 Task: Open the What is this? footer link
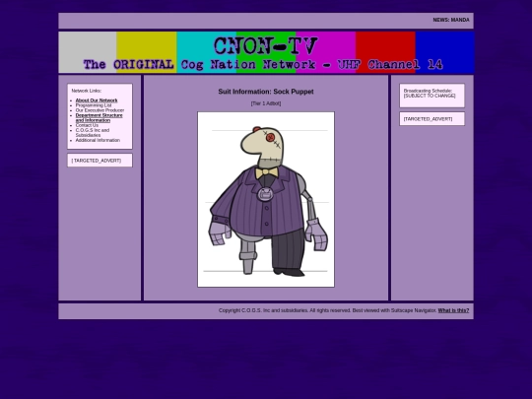pos(453,310)
